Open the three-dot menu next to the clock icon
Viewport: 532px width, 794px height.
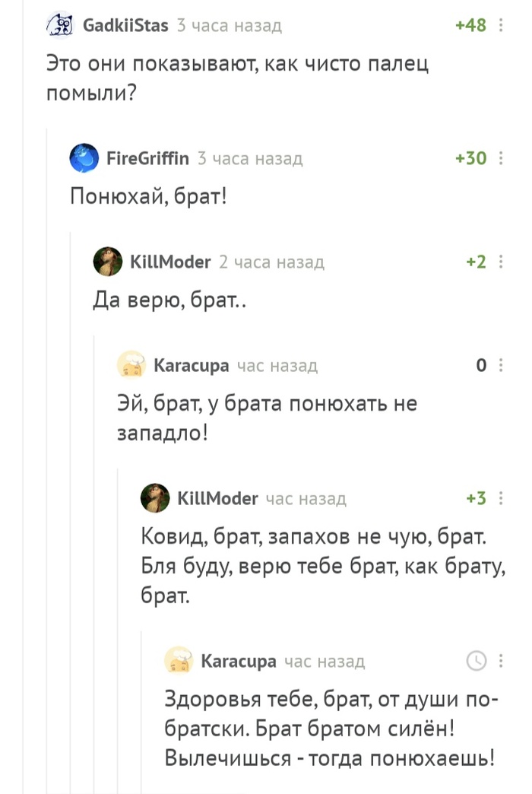tap(500, 660)
